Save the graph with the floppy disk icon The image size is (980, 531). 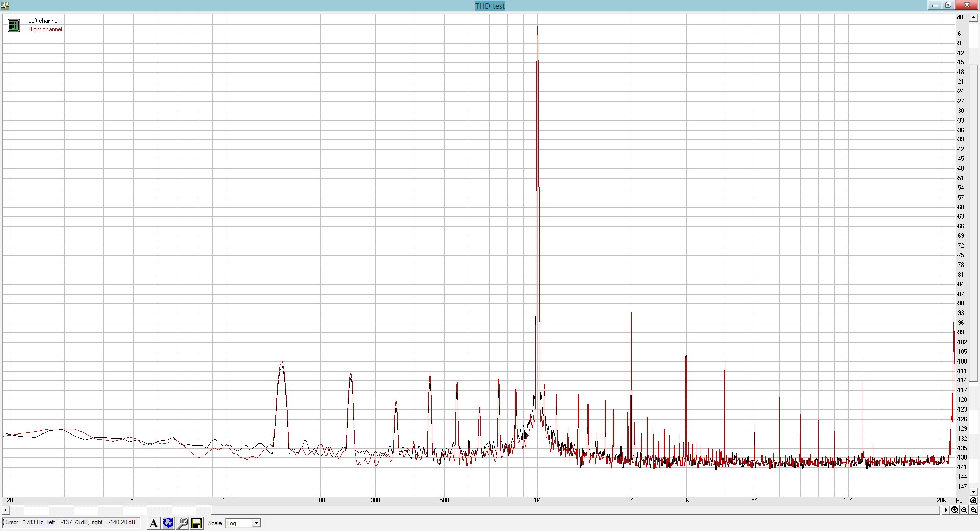click(197, 523)
